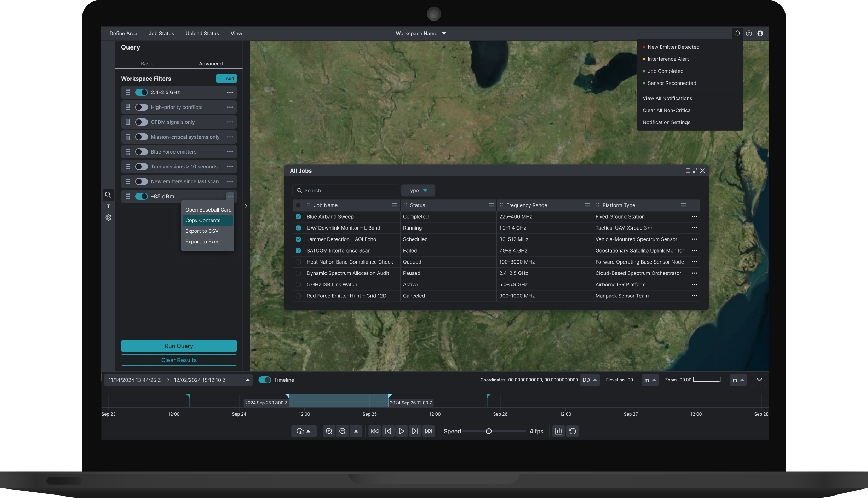Click the timeline zoom in magnifier
The height and width of the screenshot is (498, 868).
329,431
